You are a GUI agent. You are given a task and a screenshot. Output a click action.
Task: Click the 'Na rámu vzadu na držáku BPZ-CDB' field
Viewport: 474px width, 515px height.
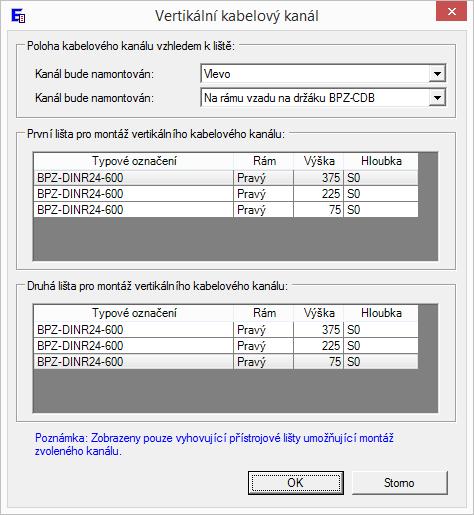coord(323,98)
